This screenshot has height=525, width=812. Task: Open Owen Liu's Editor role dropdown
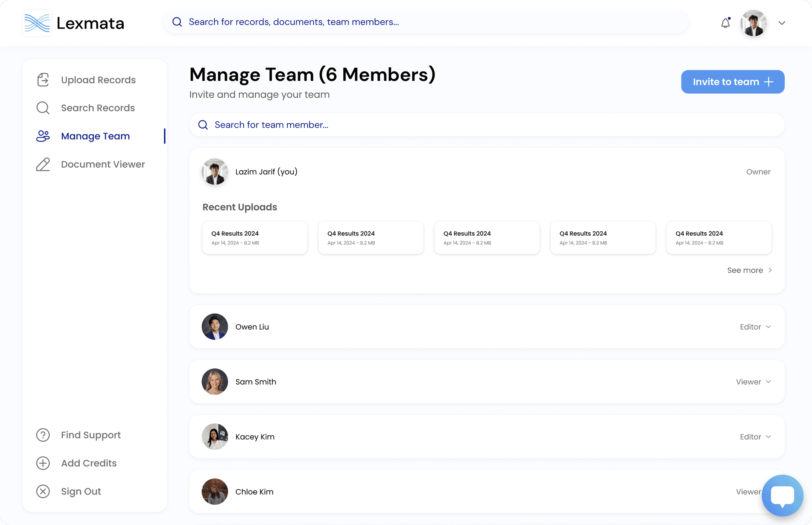[755, 327]
